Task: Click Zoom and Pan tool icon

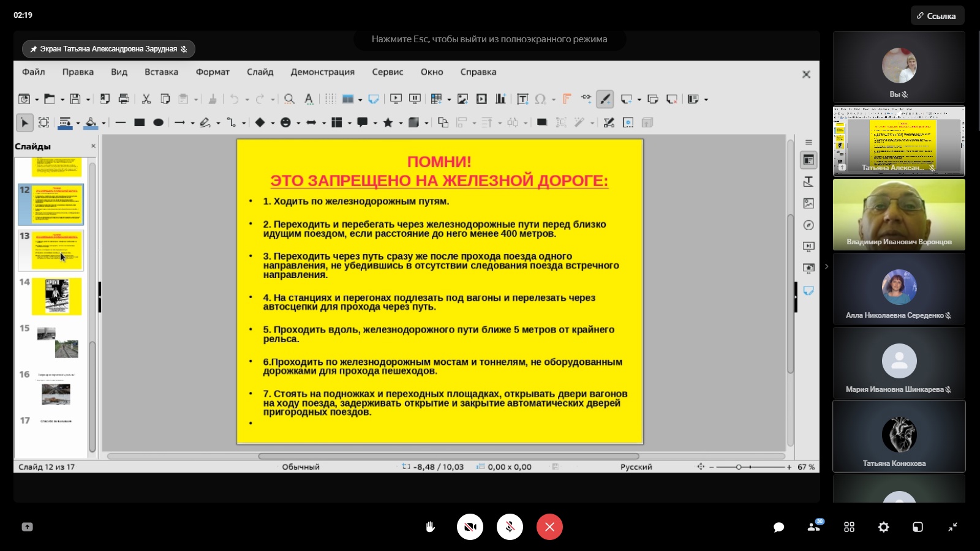Action: click(43, 122)
